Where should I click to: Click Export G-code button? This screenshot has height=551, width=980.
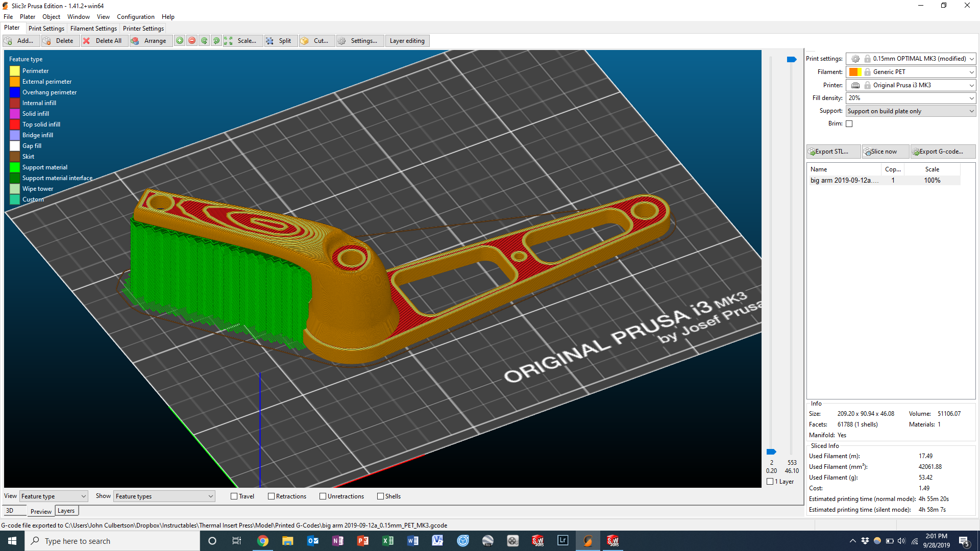[x=943, y=152]
